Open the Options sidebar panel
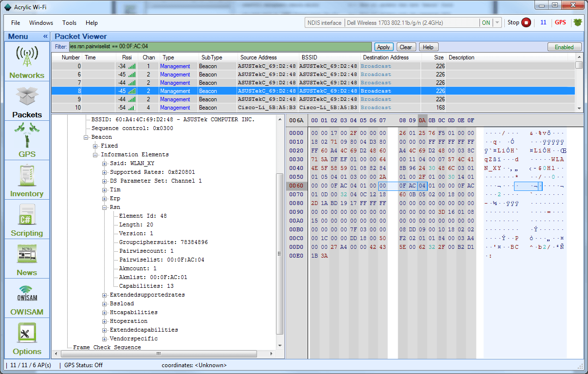 27,338
